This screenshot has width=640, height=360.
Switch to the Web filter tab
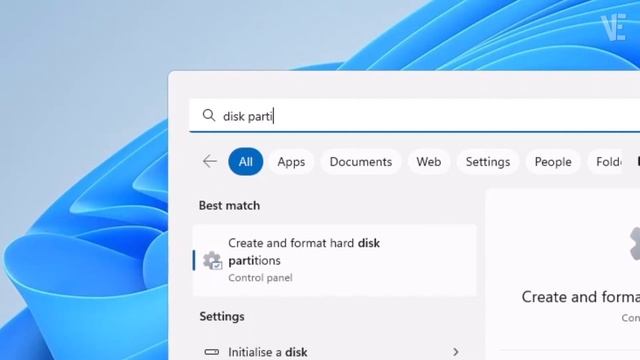point(429,162)
